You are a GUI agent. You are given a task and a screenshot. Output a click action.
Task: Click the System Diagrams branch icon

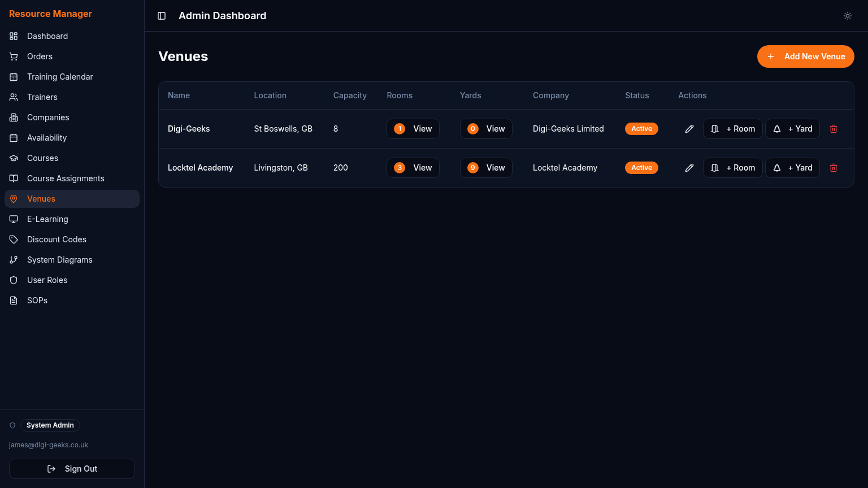coord(14,260)
